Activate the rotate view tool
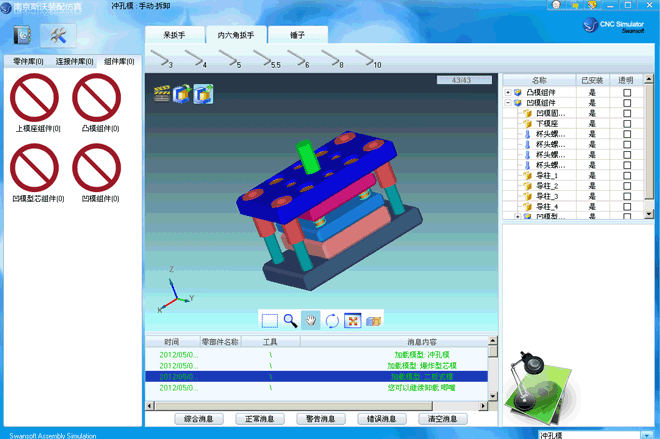 [x=332, y=320]
